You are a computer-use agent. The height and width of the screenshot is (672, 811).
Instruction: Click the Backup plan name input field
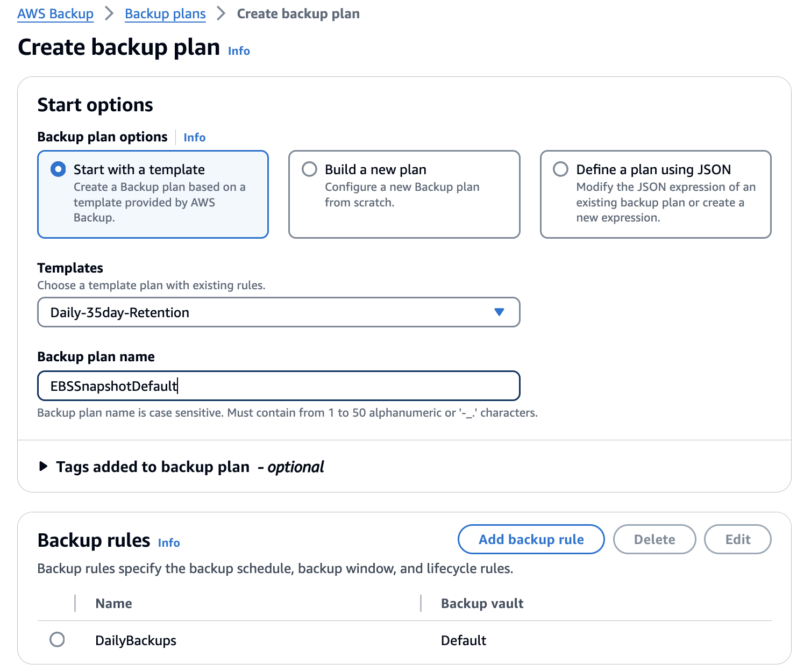pos(278,385)
